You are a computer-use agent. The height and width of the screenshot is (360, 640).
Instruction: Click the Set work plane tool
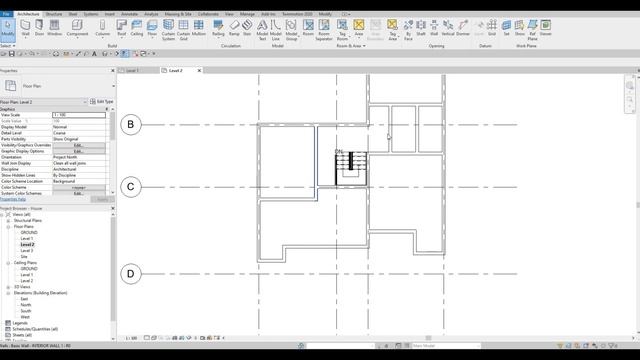pyautogui.click(x=506, y=29)
